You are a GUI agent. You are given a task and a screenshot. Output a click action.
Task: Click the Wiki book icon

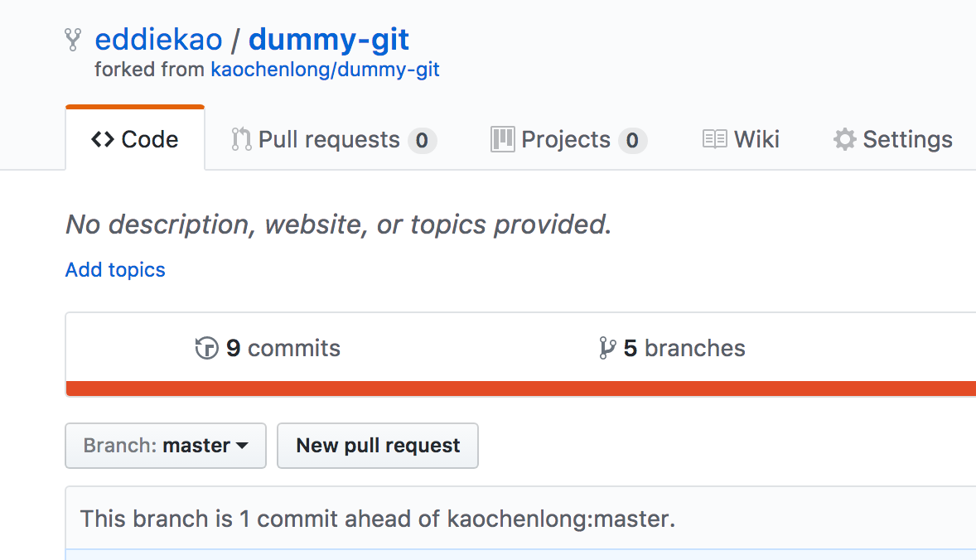click(713, 139)
